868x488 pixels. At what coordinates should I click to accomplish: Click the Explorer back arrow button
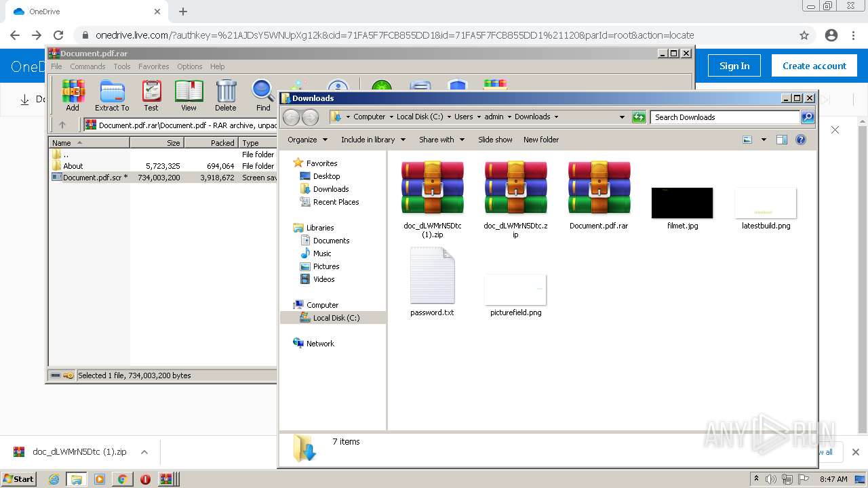[x=291, y=117]
